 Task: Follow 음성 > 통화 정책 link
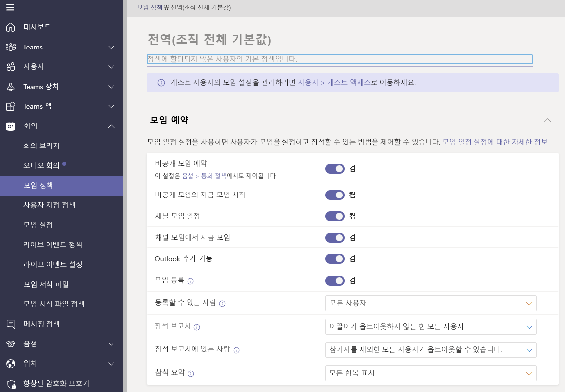204,176
